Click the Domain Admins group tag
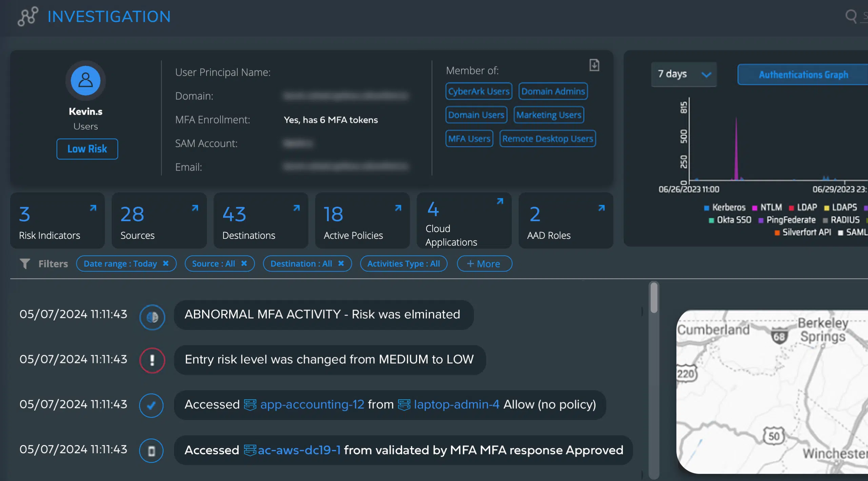Screen dimensions: 868x481 553,91
